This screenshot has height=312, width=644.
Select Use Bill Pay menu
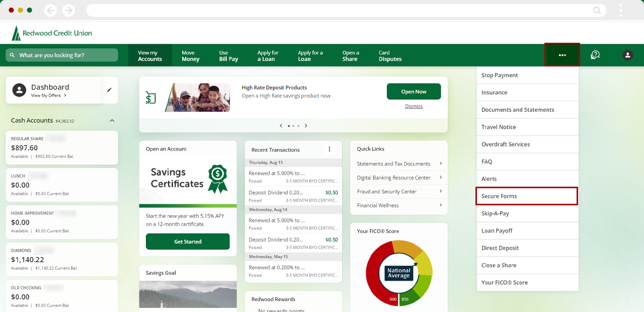[x=228, y=55]
